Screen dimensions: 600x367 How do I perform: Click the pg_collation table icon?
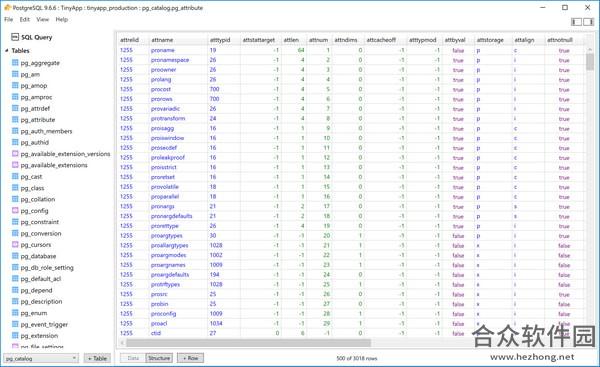point(15,199)
